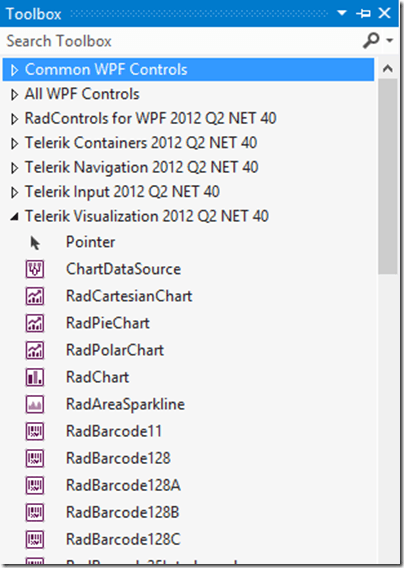Click the Pointer arrow icon
Image resolution: width=404 pixels, height=568 pixels.
35,243
